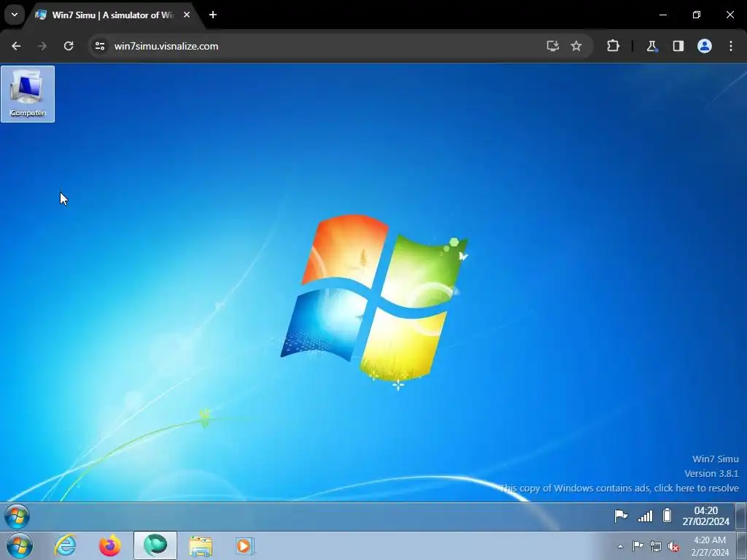Select the Computer desktop icon
The height and width of the screenshot is (560, 747).
click(x=28, y=94)
